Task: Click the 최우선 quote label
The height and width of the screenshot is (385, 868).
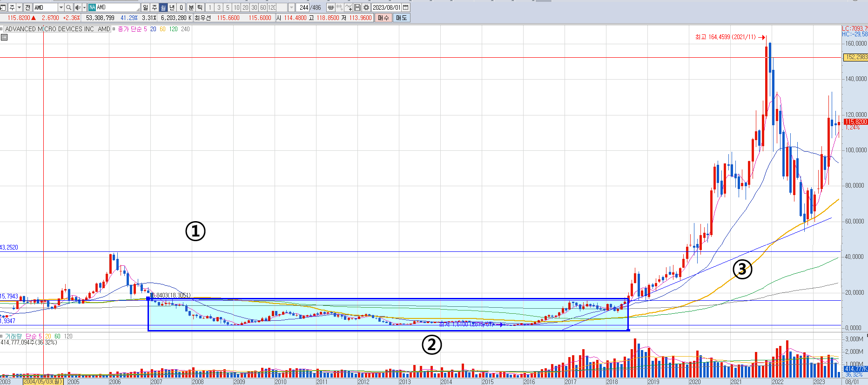Action: (202, 18)
